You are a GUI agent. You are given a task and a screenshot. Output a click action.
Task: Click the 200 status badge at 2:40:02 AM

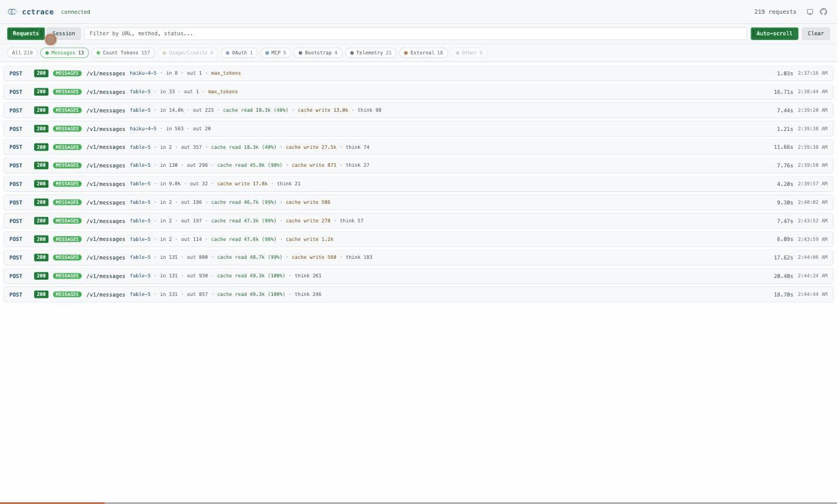(41, 202)
